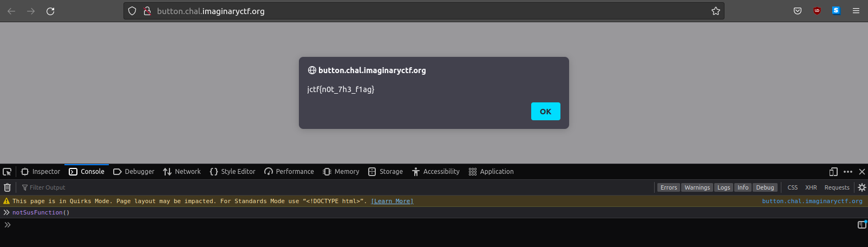Clear the console output with trash icon
868x247 pixels.
pyautogui.click(x=8, y=187)
